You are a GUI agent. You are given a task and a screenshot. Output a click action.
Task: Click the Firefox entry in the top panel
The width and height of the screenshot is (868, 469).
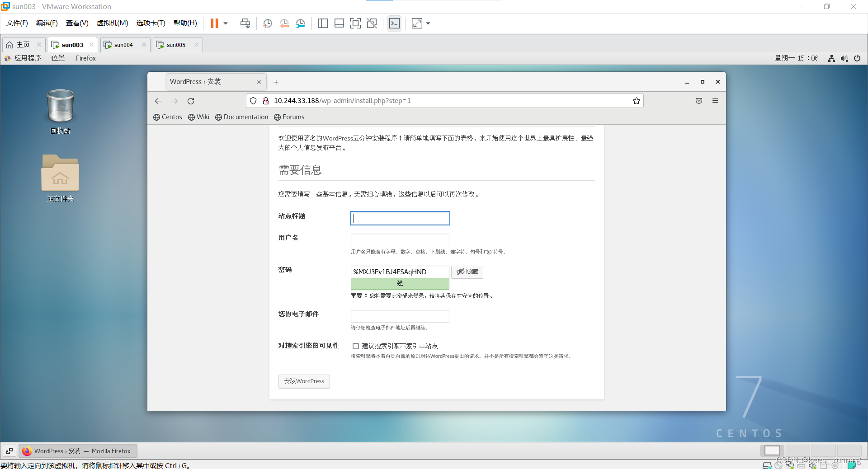pos(86,58)
